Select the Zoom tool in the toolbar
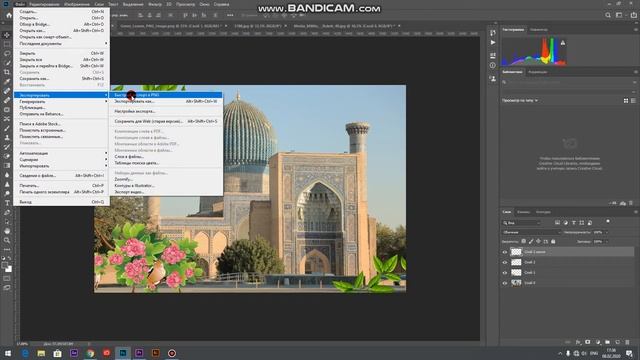Screen dimensions: 640x360 (7, 240)
